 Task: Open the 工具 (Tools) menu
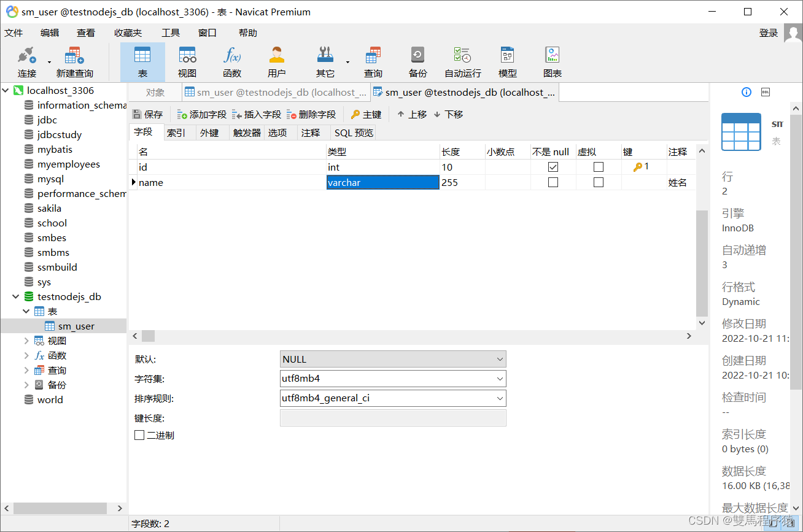click(x=171, y=33)
